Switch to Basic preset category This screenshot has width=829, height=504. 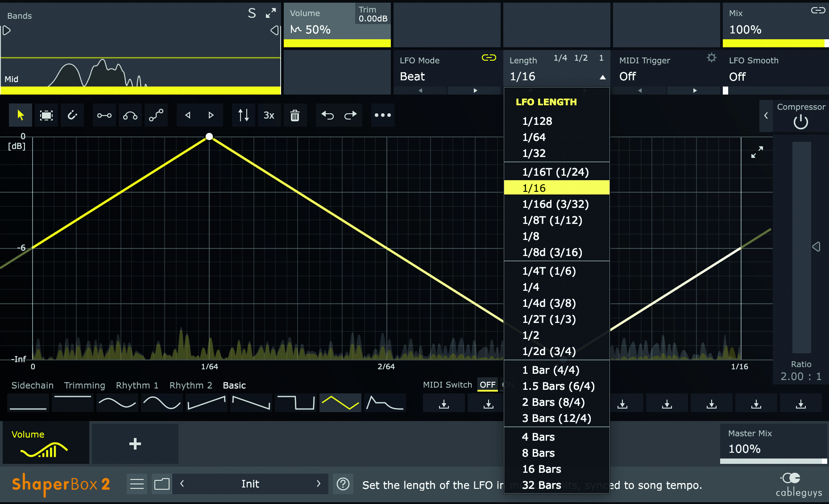(x=234, y=385)
